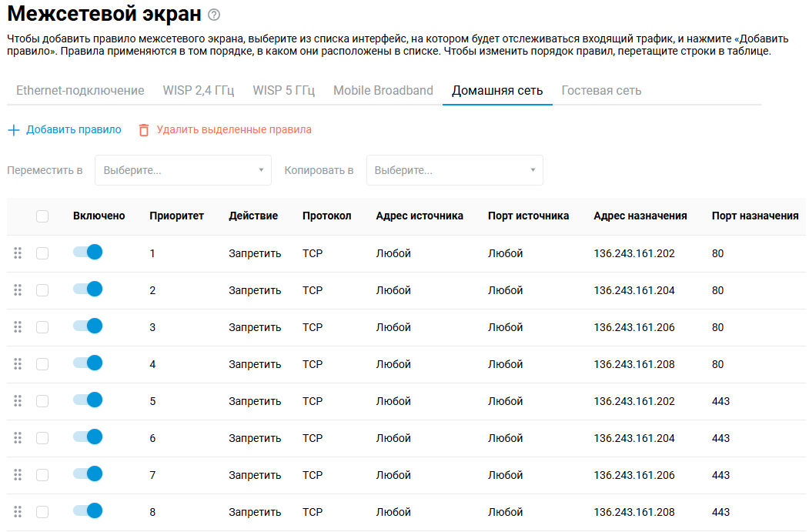Click 'Добавить правило' link
This screenshot has height=532, width=809.
(74, 130)
